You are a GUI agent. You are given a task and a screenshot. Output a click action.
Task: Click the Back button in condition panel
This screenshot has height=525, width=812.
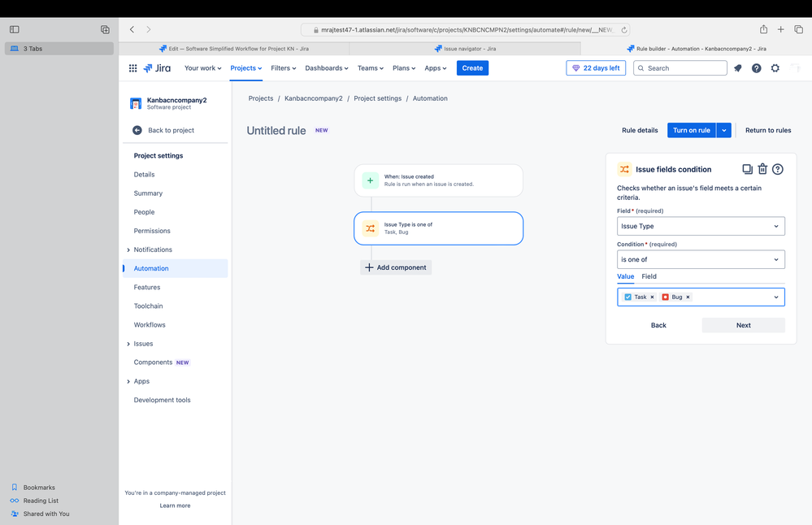pos(658,325)
